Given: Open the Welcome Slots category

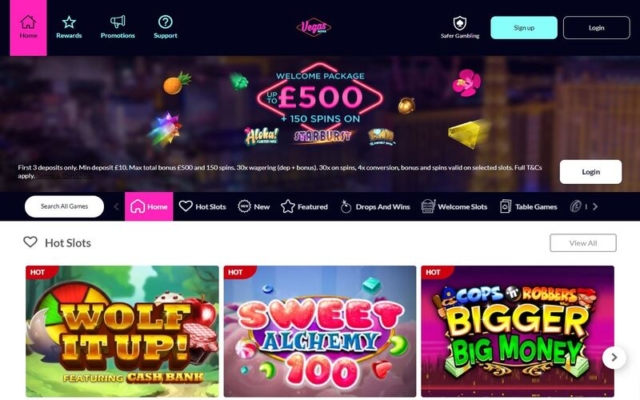Looking at the screenshot, I should (454, 207).
